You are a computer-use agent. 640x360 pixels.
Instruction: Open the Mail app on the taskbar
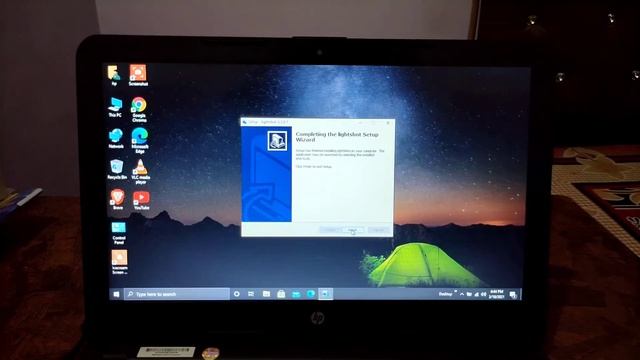tap(296, 294)
